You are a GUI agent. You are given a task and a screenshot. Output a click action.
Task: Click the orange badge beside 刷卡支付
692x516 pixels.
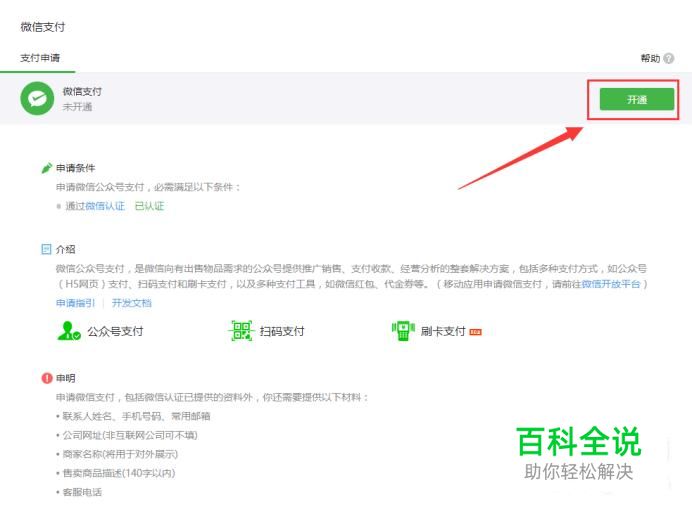pos(475,332)
